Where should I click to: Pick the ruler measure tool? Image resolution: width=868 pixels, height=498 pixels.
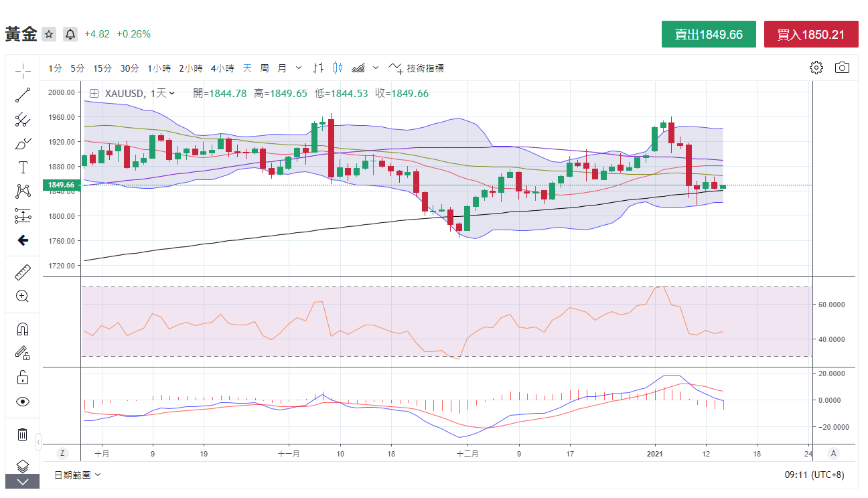[23, 272]
